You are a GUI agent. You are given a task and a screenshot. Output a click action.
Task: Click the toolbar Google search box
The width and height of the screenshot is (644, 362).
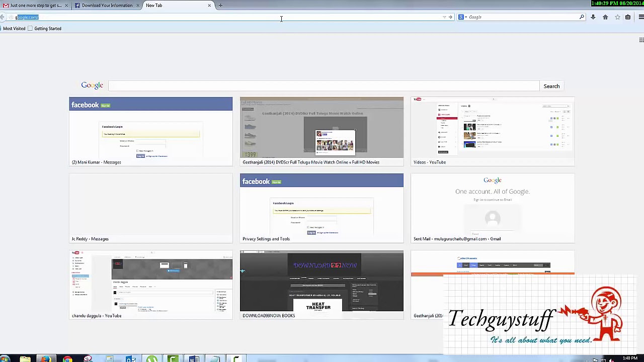[521, 17]
